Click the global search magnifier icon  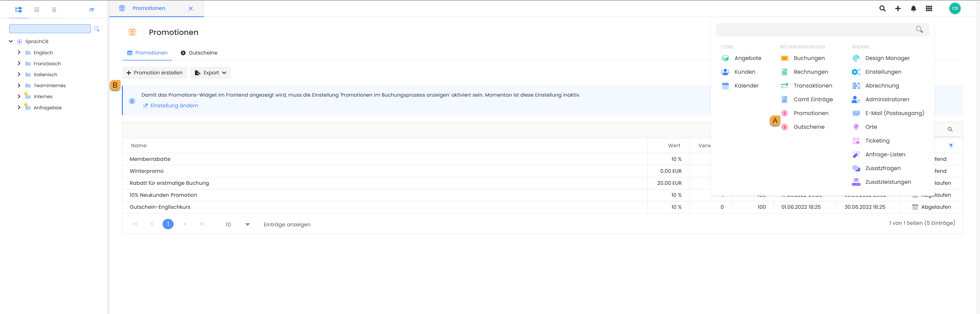882,8
